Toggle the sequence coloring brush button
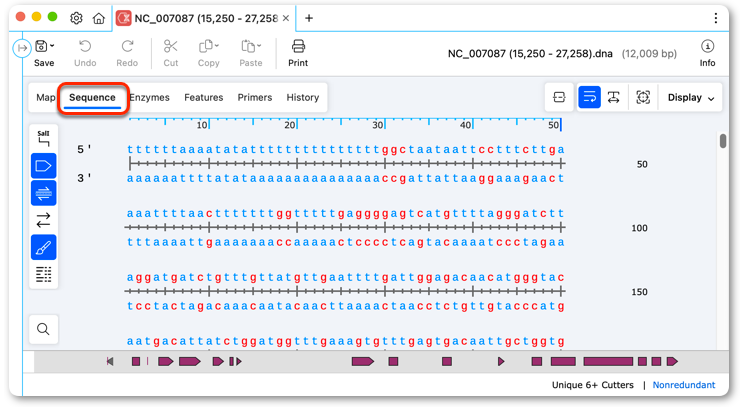This screenshot has width=740, height=407. pos(43,247)
